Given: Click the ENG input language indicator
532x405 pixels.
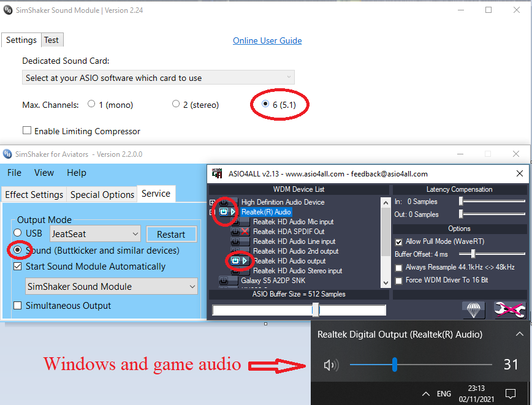Looking at the screenshot, I should 444,394.
